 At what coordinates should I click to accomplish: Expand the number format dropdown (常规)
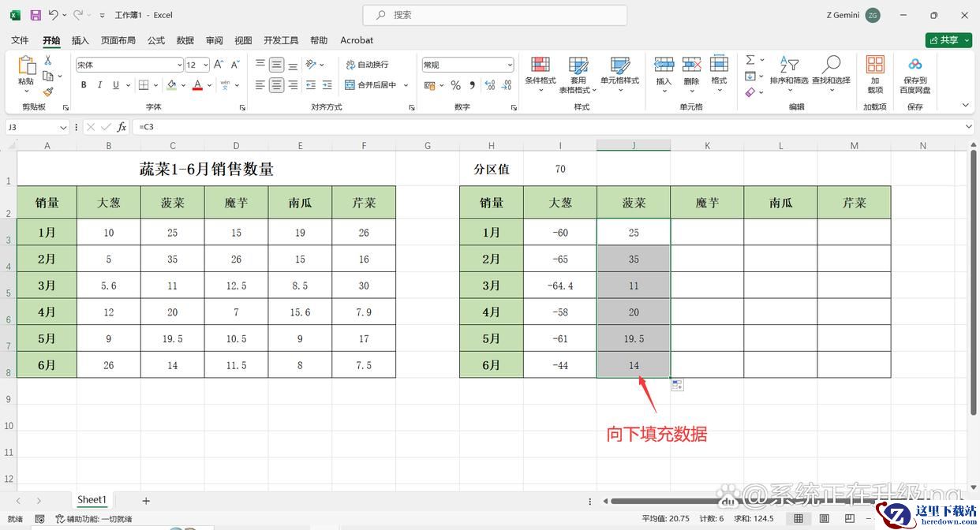(510, 65)
